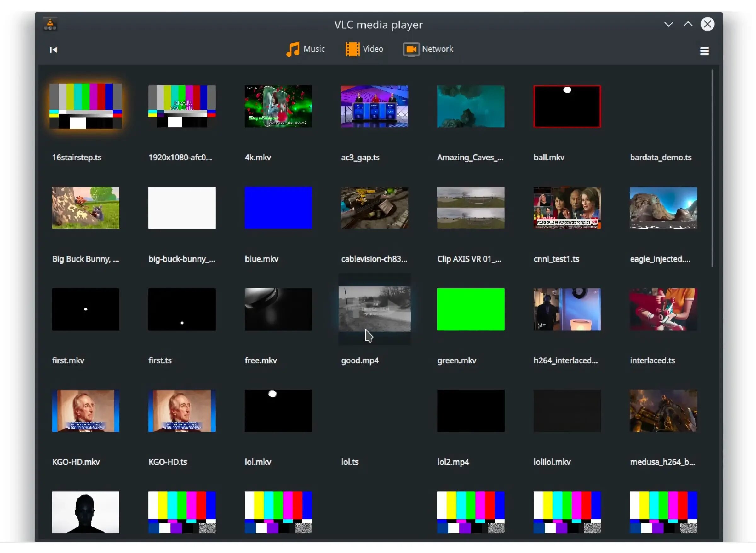Minimize window using down chevron
The image size is (756, 553).
(668, 24)
